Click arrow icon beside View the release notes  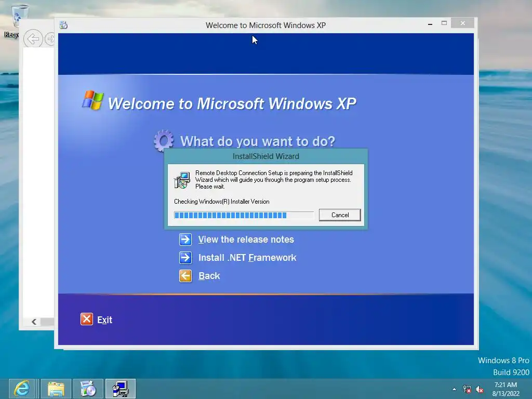(185, 240)
